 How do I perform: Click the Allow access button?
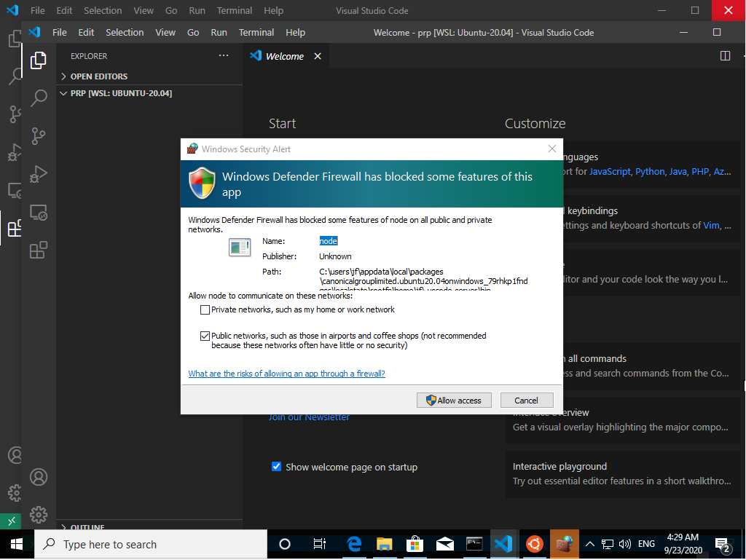(x=454, y=401)
